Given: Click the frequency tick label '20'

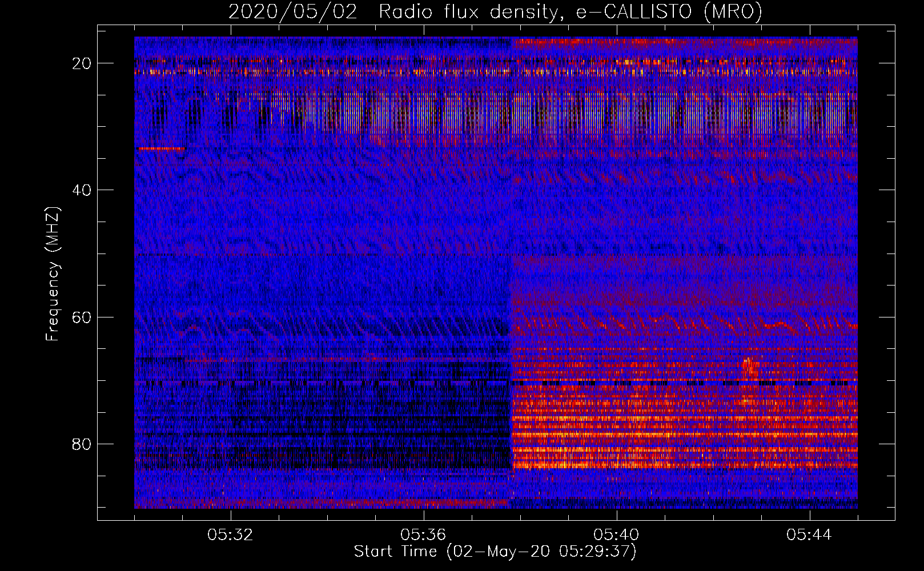Looking at the screenshot, I should coord(82,63).
